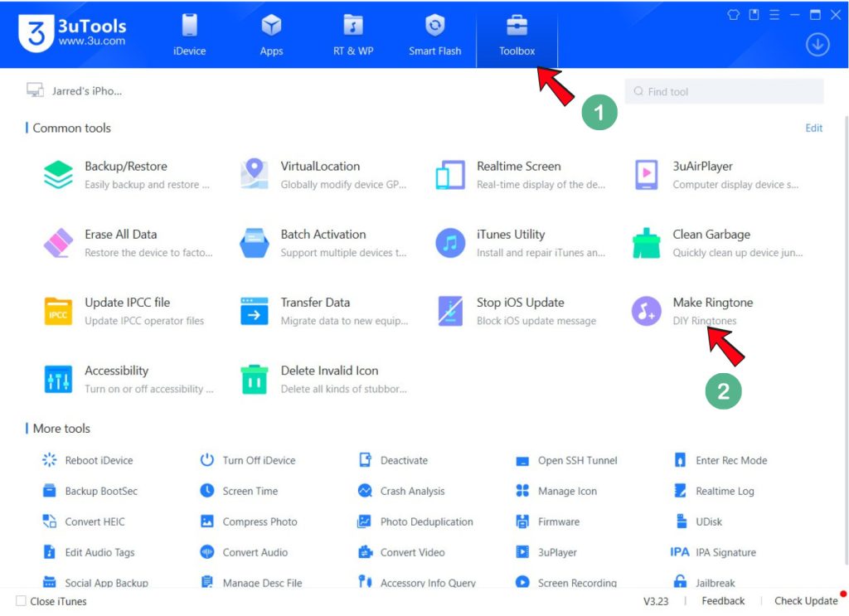
Task: Open the RT & WP tab
Action: click(x=353, y=35)
